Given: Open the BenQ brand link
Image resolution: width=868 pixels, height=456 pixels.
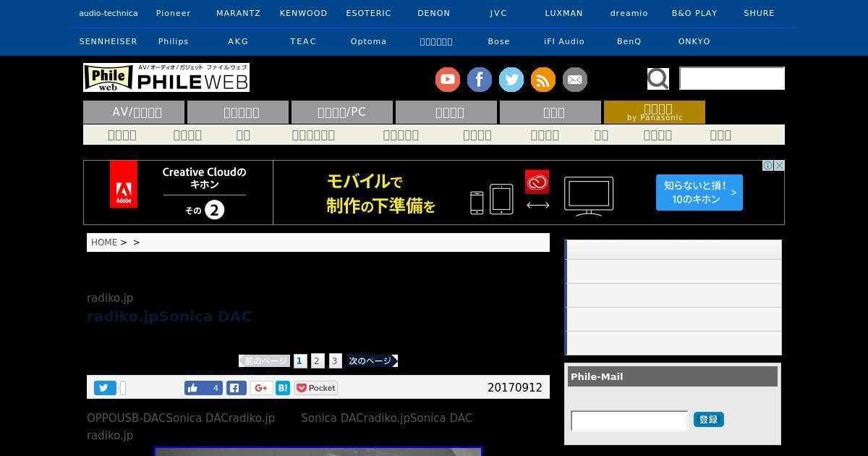Looking at the screenshot, I should click(x=629, y=41).
